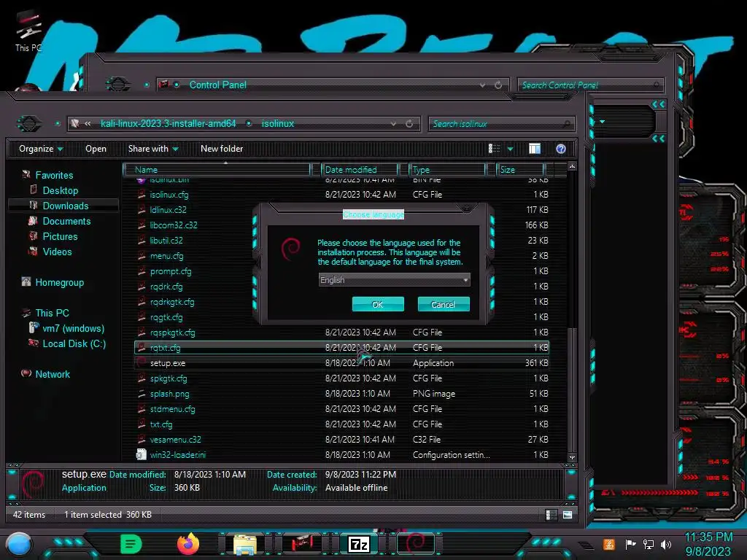Click OK in Choose language dialog
Image resolution: width=747 pixels, height=560 pixels.
(x=378, y=304)
